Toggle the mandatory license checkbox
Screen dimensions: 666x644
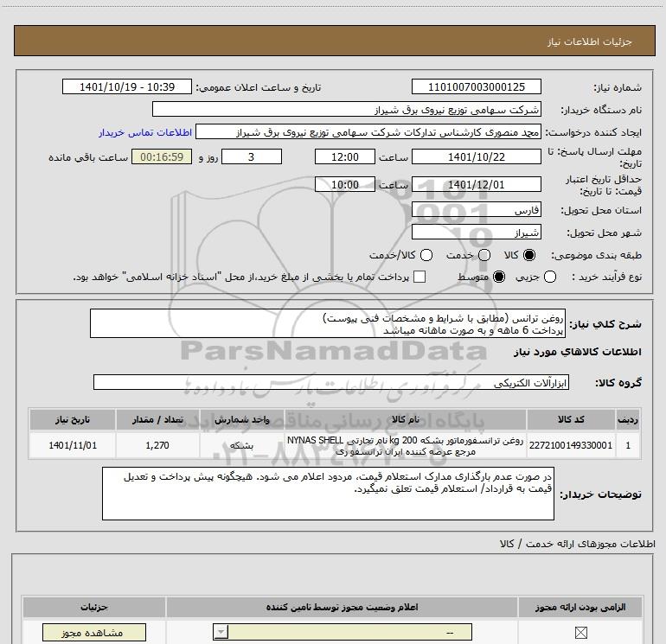(x=580, y=633)
